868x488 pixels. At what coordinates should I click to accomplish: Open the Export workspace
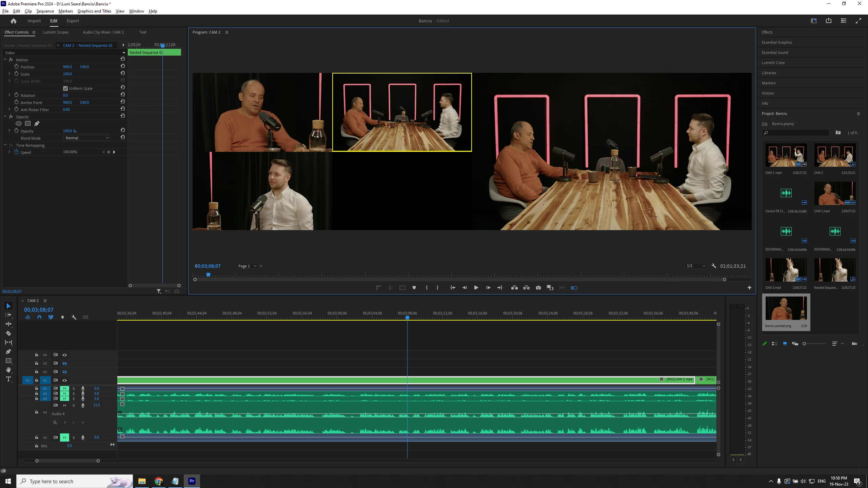coord(73,21)
